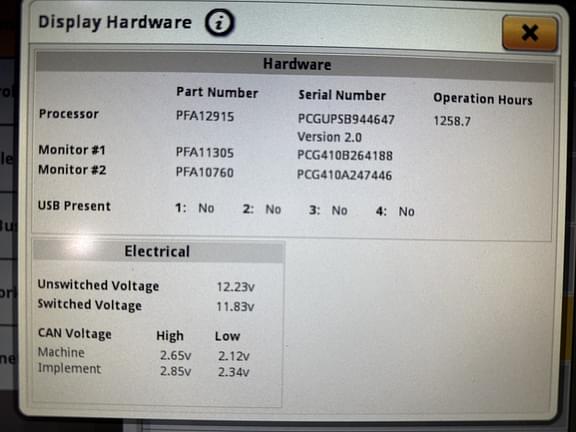Viewport: 576px width, 432px height.
Task: Click the Monitor #2 serial number PCG410A247446
Action: pos(344,175)
